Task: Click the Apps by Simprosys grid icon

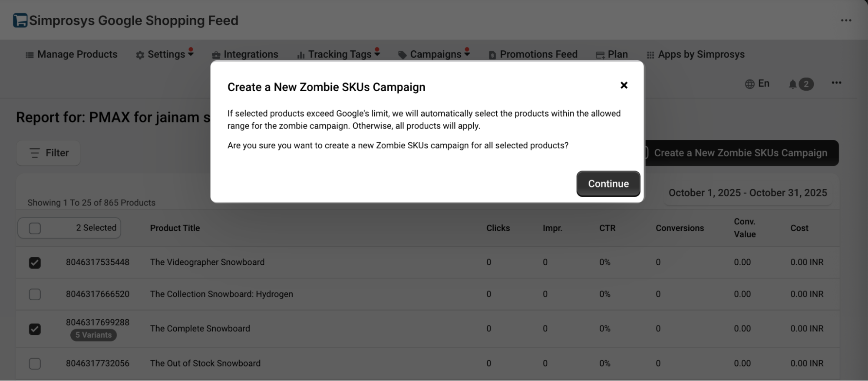Action: click(x=650, y=55)
